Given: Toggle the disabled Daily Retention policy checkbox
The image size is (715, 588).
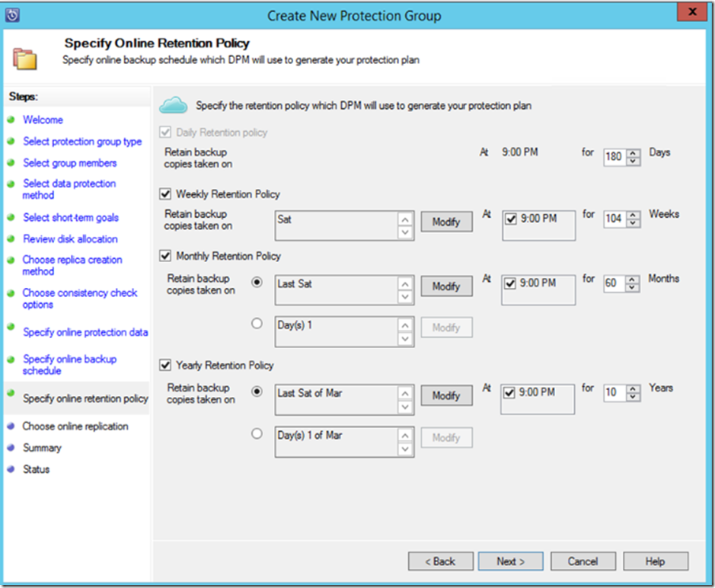Looking at the screenshot, I should pyautogui.click(x=165, y=133).
